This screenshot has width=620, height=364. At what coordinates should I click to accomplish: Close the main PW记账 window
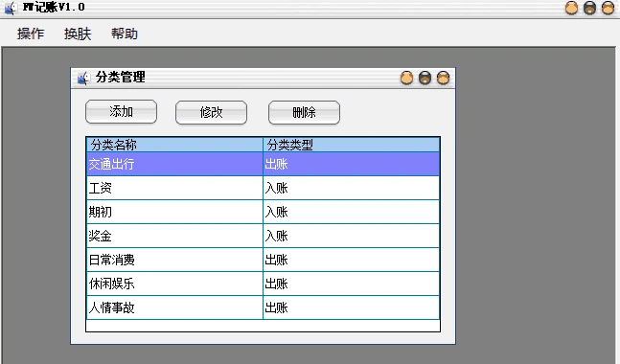click(x=608, y=8)
